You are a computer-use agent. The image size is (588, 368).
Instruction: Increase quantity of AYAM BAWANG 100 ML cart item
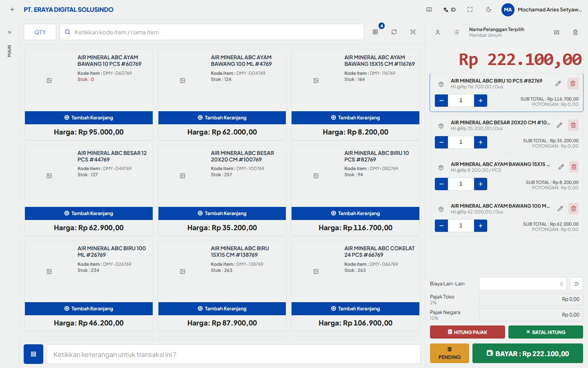click(481, 226)
